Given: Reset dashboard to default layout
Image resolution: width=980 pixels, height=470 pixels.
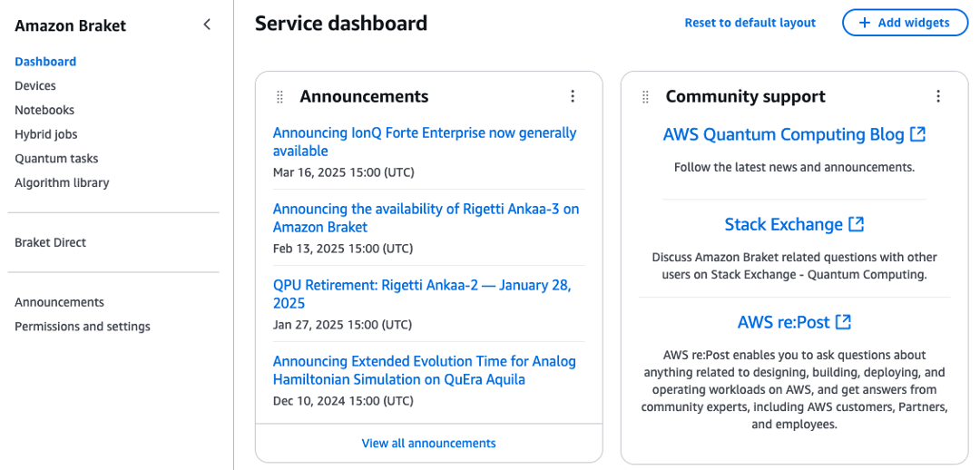Looking at the screenshot, I should click(750, 23).
